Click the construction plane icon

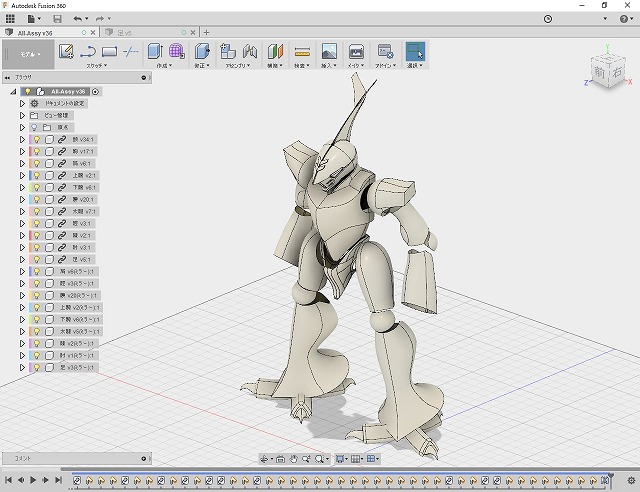(276, 51)
